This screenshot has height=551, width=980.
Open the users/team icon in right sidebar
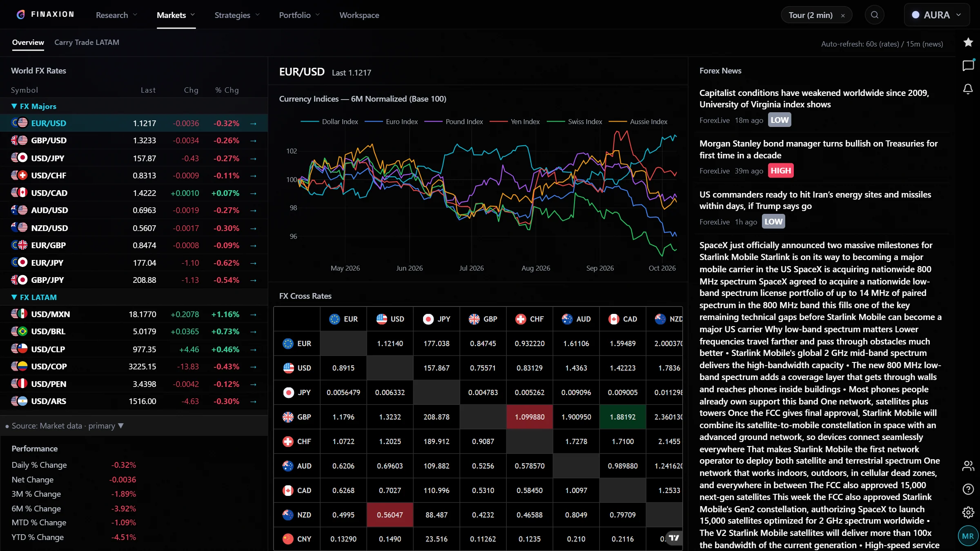coord(968,466)
